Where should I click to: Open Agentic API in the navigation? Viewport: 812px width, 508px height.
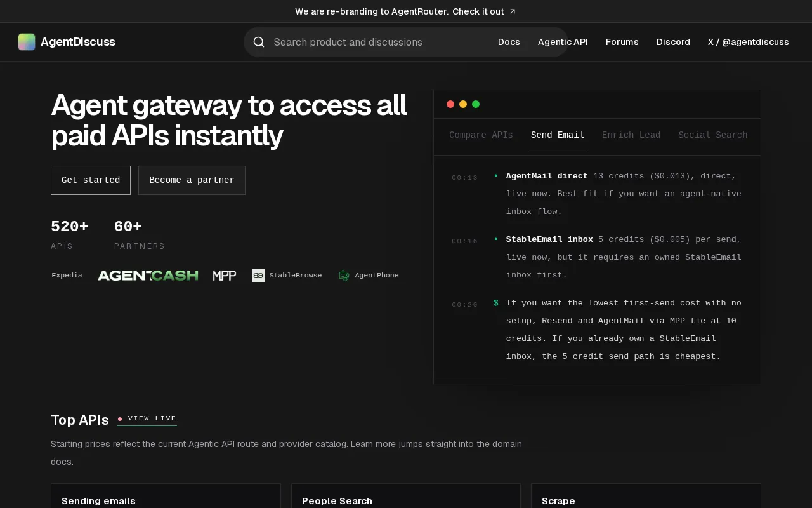(x=563, y=42)
